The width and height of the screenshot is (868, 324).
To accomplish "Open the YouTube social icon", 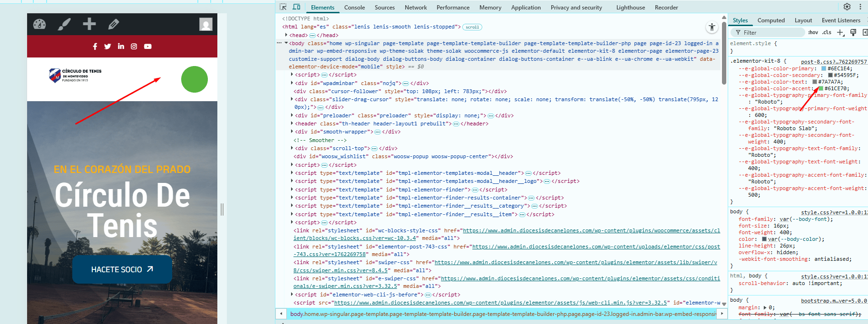I will click(148, 47).
